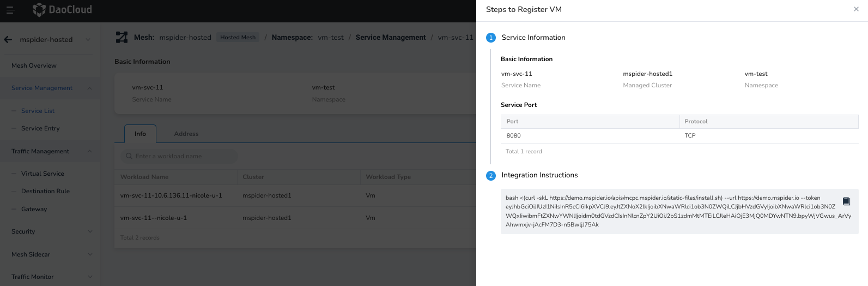
Task: Go to Service Entry in sidebar
Action: click(40, 128)
